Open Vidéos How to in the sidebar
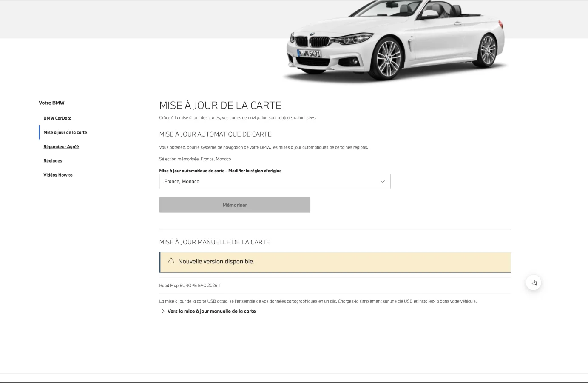588x383 pixels. point(58,175)
